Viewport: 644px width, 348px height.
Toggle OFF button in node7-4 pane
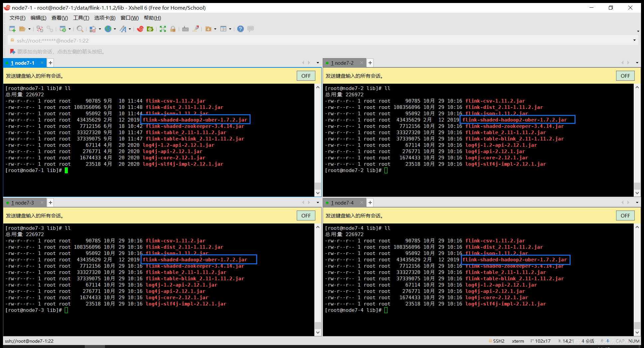[x=625, y=216]
